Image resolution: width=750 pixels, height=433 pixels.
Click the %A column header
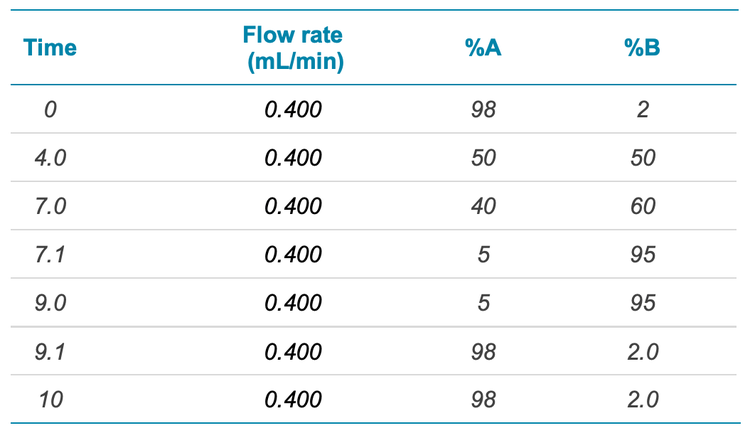pos(483,48)
